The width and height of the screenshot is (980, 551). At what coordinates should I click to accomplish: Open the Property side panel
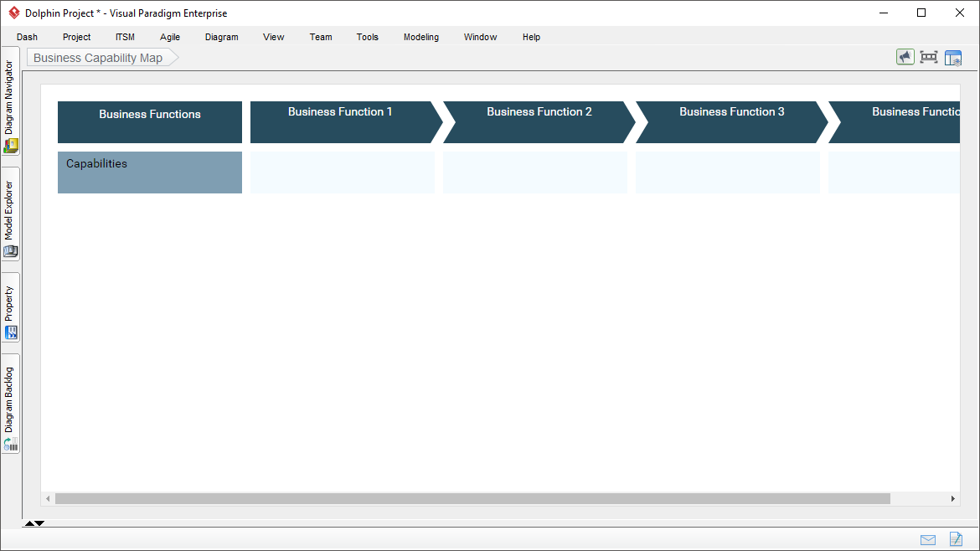[11, 307]
